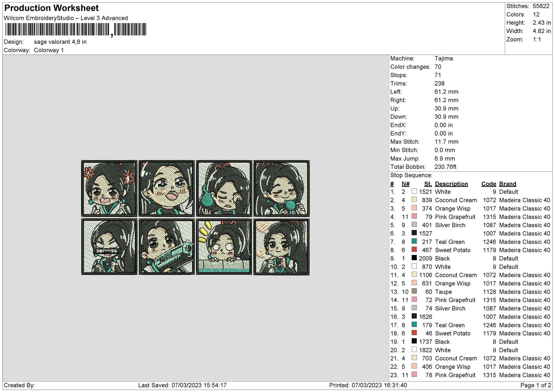The height and width of the screenshot is (392, 555).
Task: Click the Brand column header
Action: click(507, 184)
